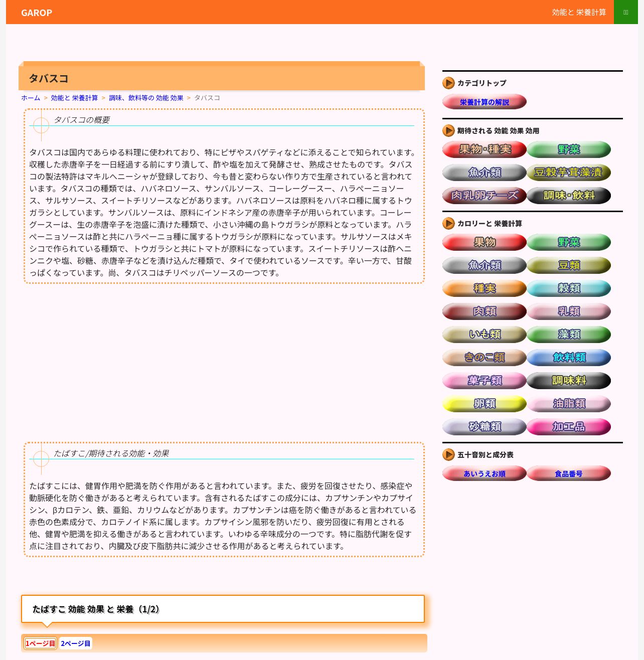Viewport: 644px width, 660px height.
Task: Click the タバスコ breadcrumb current page text
Action: coord(207,98)
